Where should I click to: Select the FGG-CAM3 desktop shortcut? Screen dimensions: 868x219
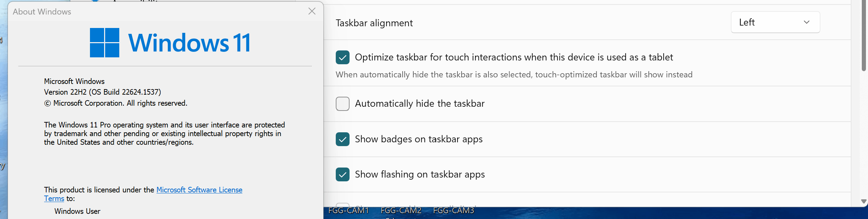pyautogui.click(x=453, y=210)
